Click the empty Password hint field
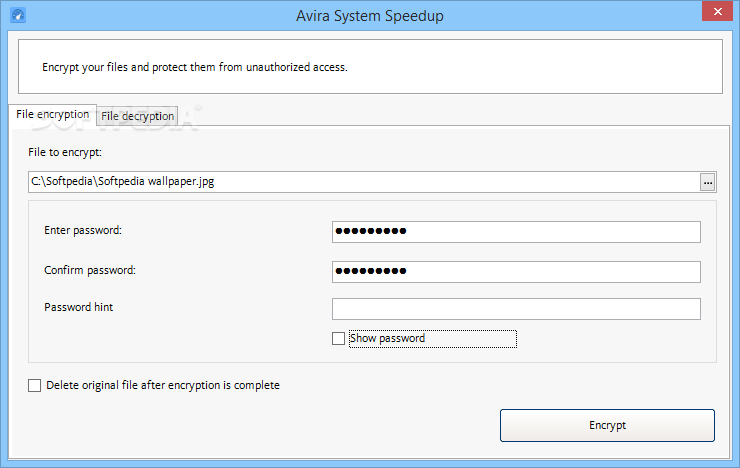The image size is (740, 468). [516, 309]
